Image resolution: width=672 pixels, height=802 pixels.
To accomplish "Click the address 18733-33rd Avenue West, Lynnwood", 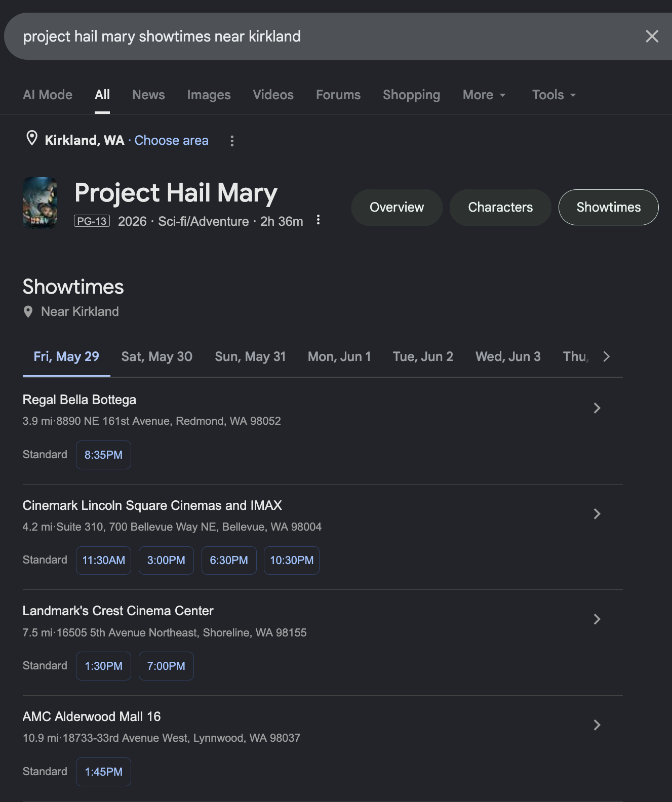I will click(x=181, y=738).
